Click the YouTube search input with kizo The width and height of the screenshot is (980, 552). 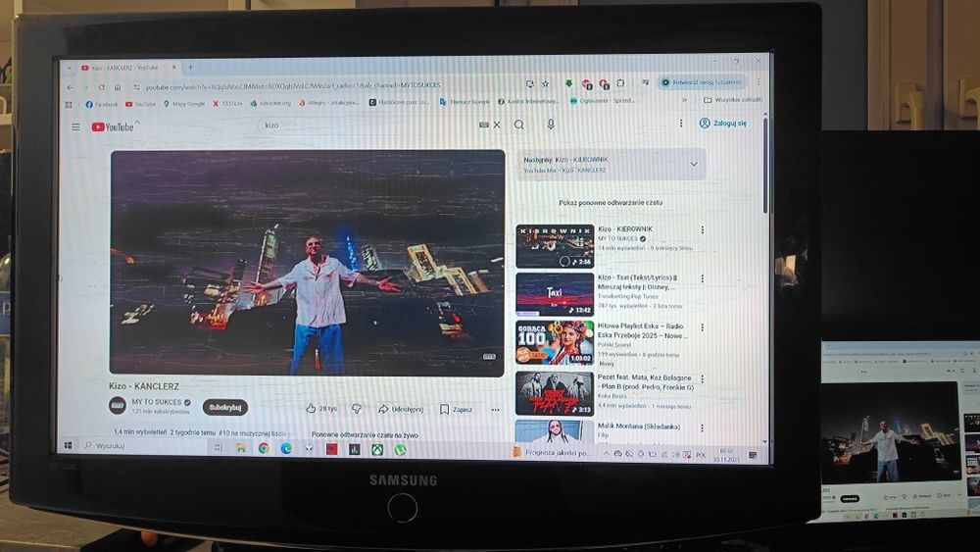coord(368,125)
